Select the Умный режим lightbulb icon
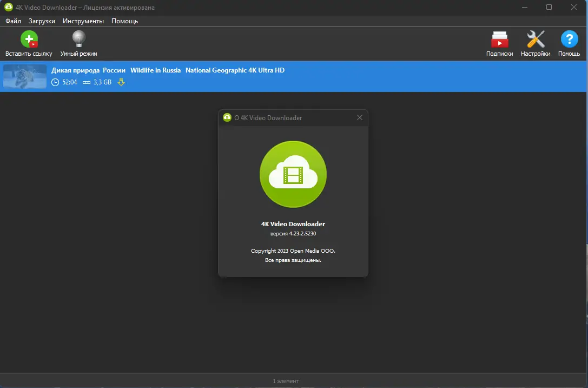588x388 pixels. click(x=78, y=39)
